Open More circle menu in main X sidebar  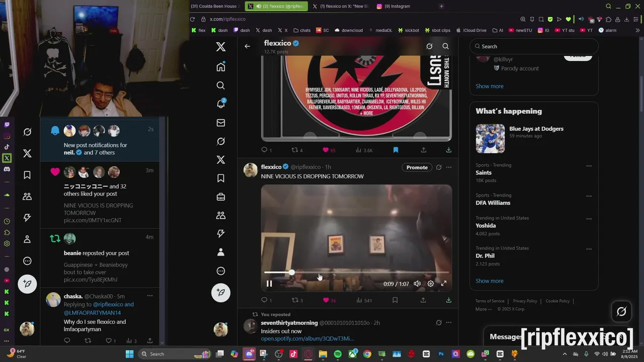[220, 271]
